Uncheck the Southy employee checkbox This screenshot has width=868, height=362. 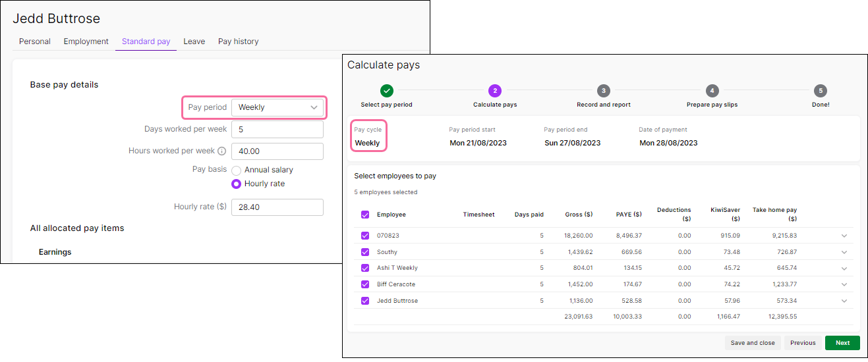point(365,252)
